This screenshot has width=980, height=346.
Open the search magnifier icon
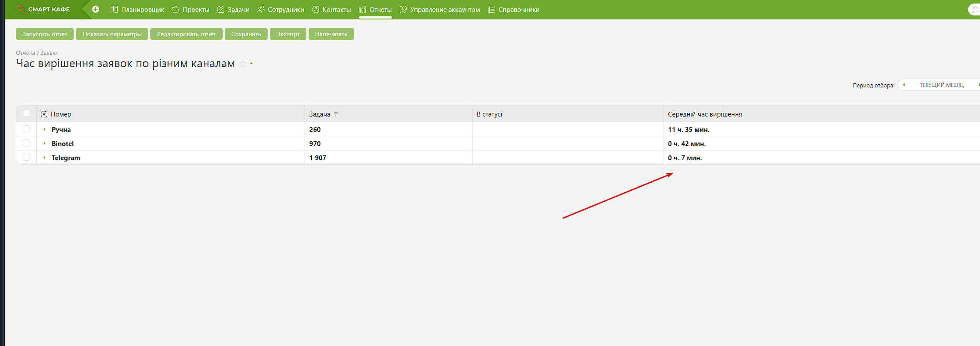(x=975, y=9)
